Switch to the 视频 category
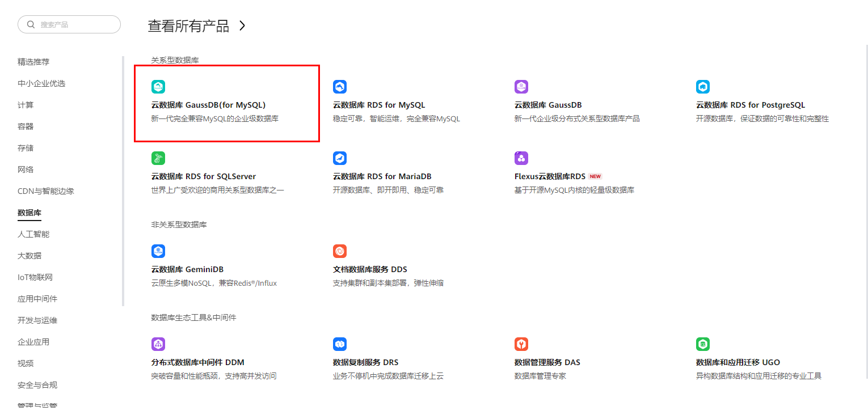This screenshot has width=868, height=415. 26,363
